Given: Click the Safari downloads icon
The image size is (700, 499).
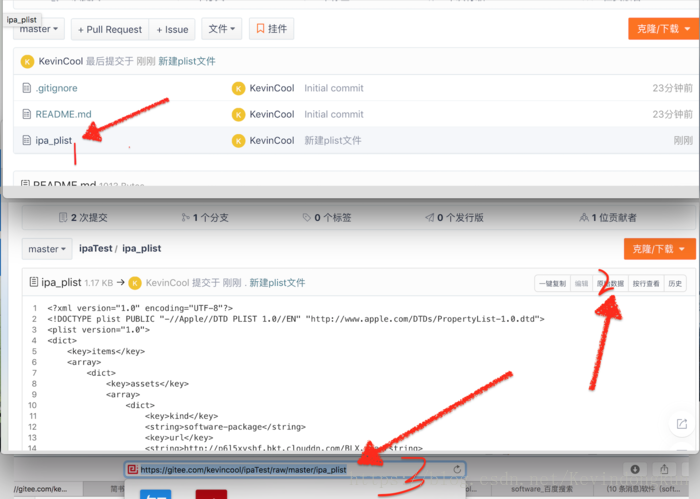Looking at the screenshot, I should tap(635, 470).
